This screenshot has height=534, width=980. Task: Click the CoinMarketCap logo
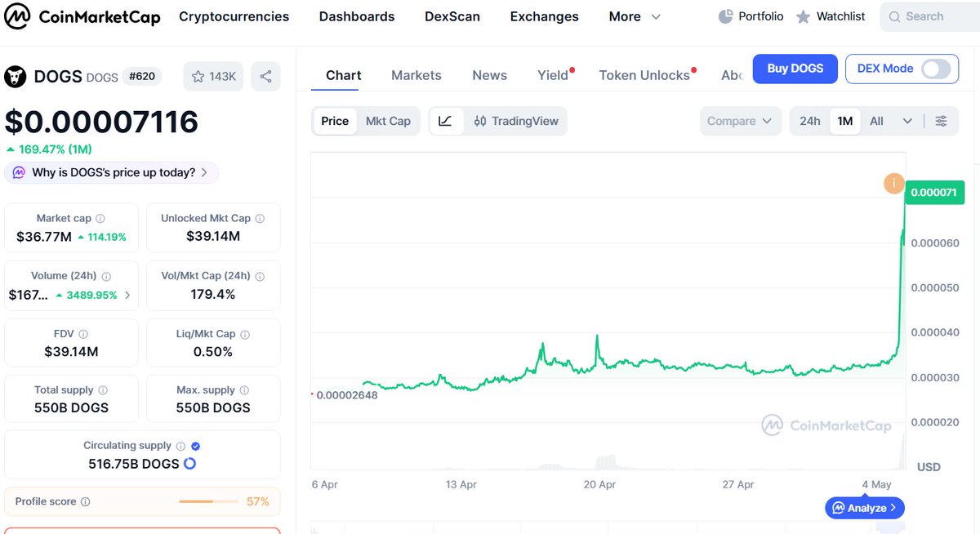point(82,16)
